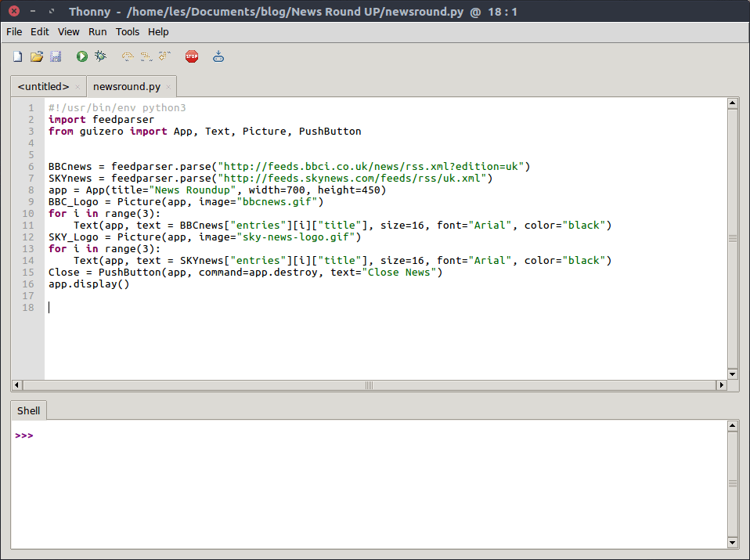Click Shell scrollbar down arrow
Screen dimensions: 750x560
[x=732, y=542]
